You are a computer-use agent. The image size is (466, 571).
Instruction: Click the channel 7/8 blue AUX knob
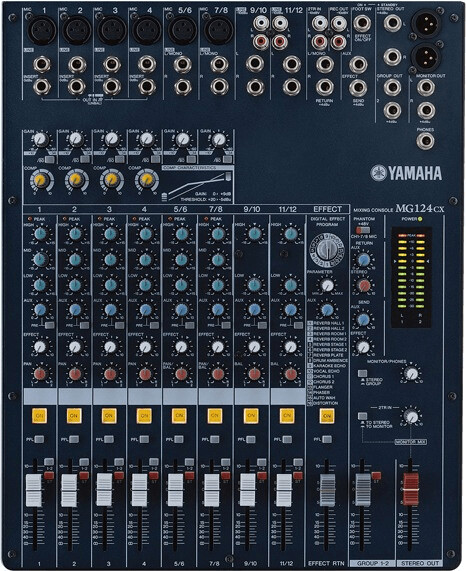click(x=217, y=310)
